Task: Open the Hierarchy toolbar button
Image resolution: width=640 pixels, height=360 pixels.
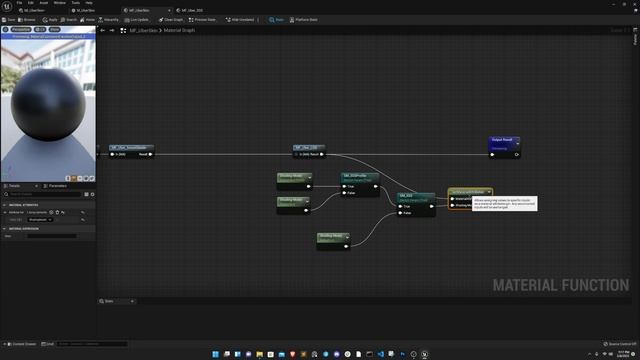Action: (x=109, y=20)
